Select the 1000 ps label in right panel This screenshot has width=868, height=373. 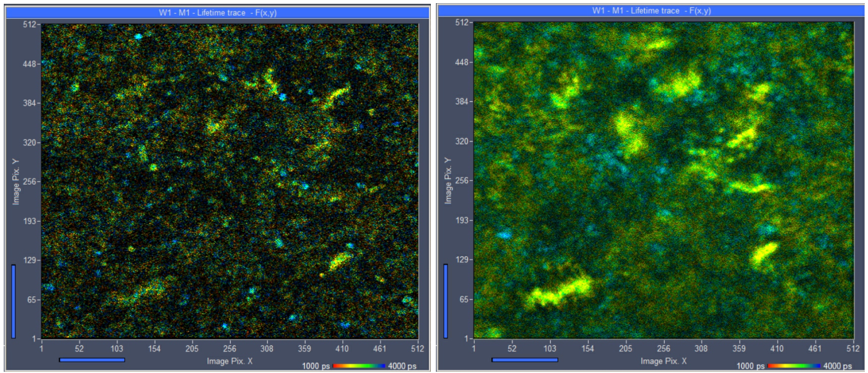(750, 366)
